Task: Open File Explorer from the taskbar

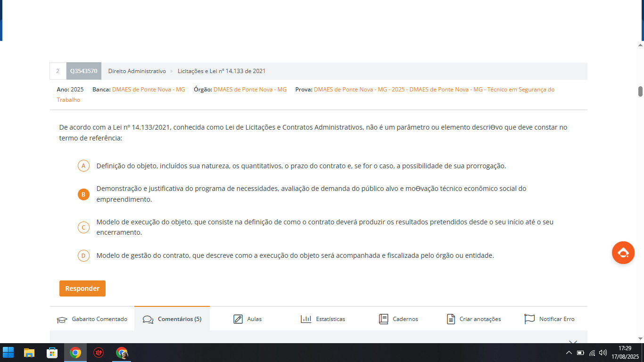Action: [29, 353]
